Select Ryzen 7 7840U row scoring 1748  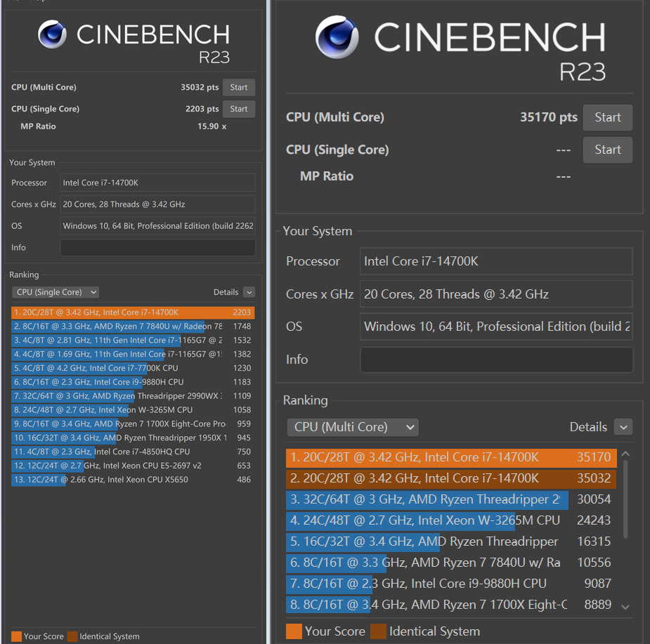pos(133,327)
